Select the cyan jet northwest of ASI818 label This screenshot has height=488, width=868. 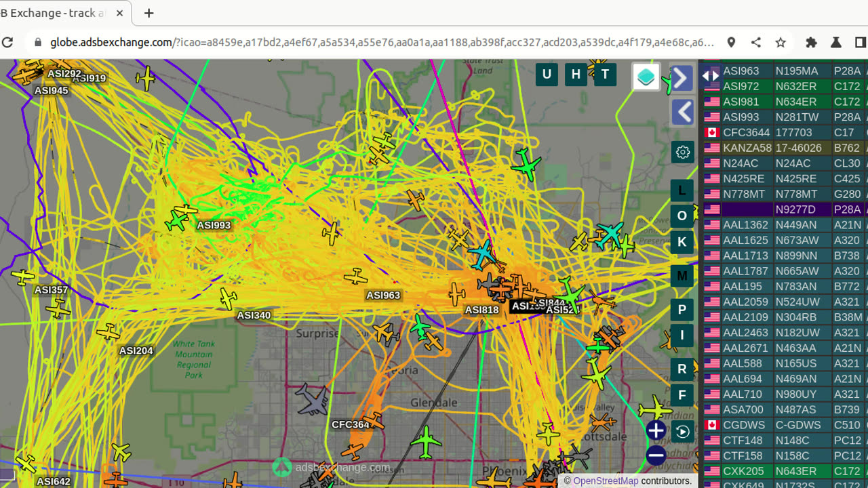(x=482, y=254)
